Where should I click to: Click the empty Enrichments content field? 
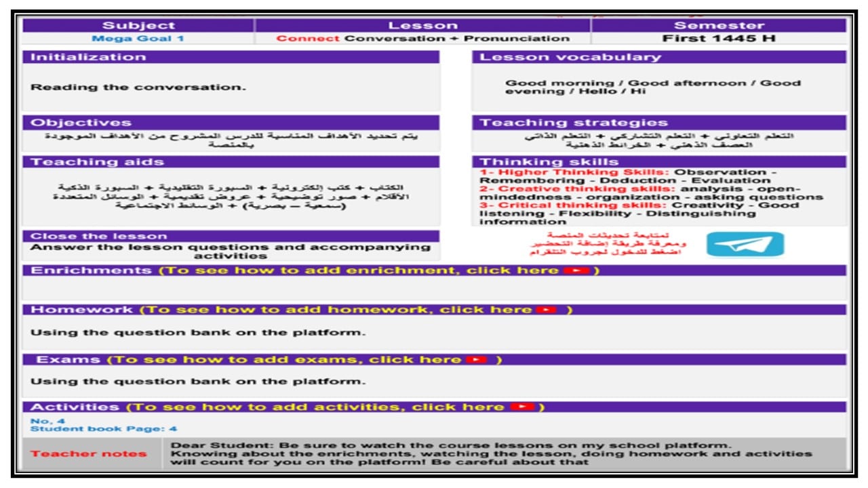pyautogui.click(x=435, y=288)
